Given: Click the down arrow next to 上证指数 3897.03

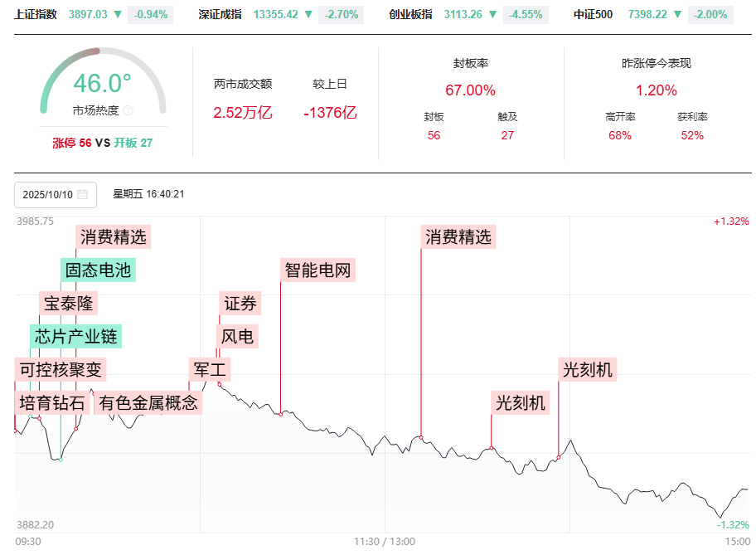Looking at the screenshot, I should 117,14.
